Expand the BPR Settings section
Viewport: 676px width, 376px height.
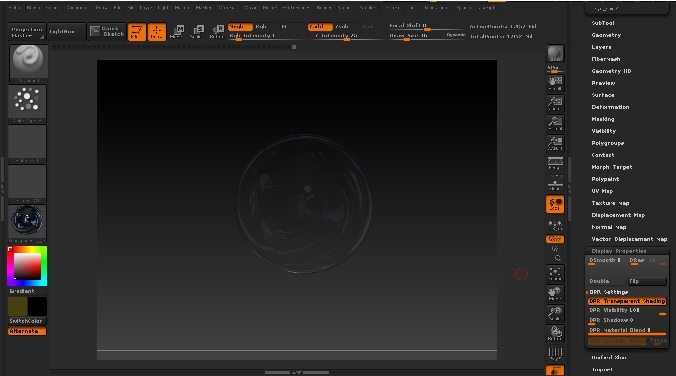[609, 292]
